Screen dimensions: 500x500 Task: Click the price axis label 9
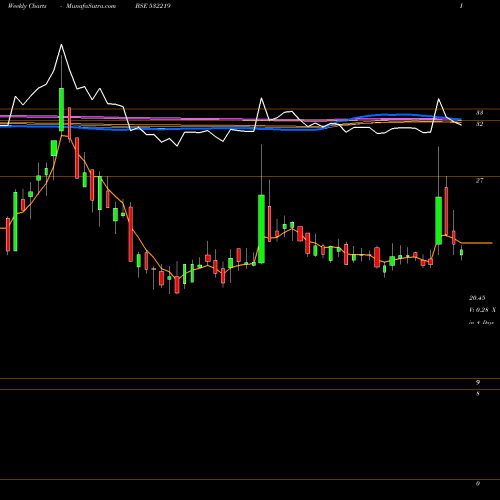pyautogui.click(x=478, y=382)
